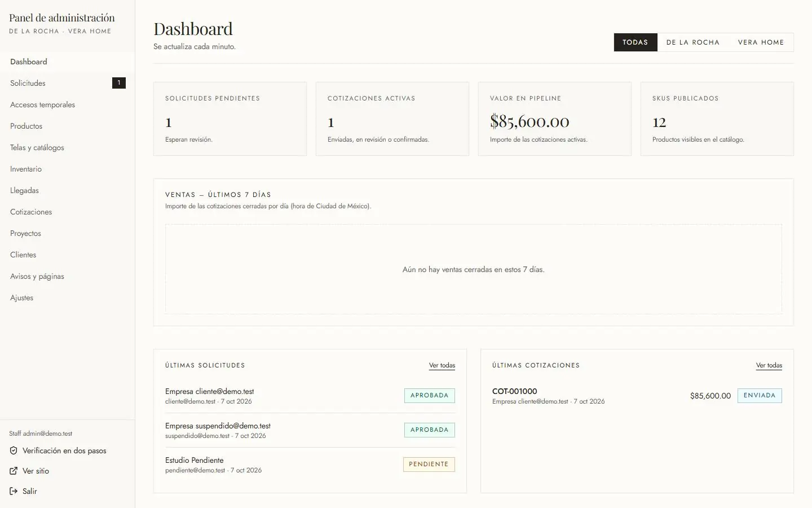
Task: Click the ENVIADA status badge
Action: tap(760, 396)
